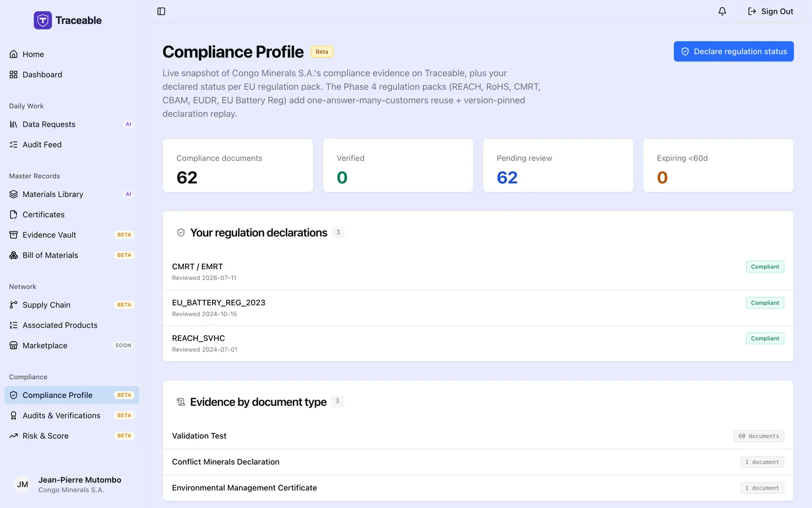Viewport: 812px width, 508px height.
Task: Click the Evidence Vault archive icon
Action: click(14, 235)
